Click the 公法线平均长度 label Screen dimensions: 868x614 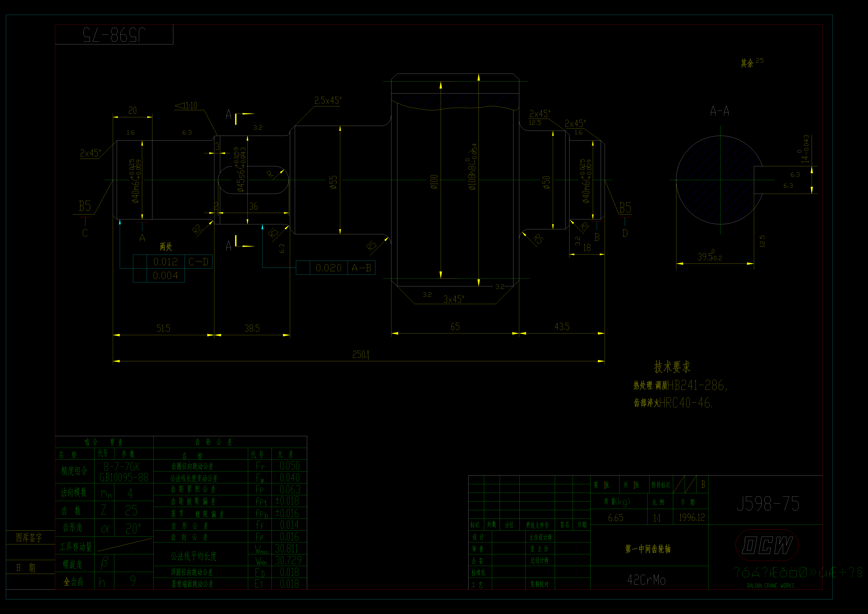[x=194, y=556]
